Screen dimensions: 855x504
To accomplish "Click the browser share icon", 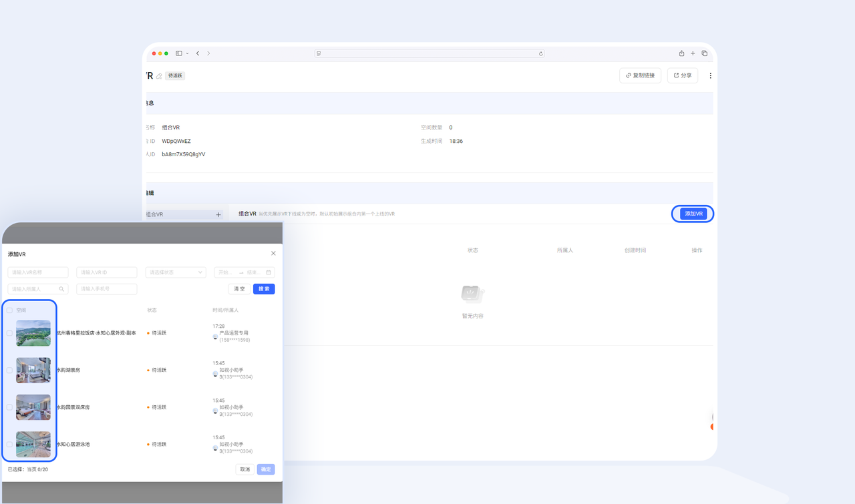I will click(681, 53).
